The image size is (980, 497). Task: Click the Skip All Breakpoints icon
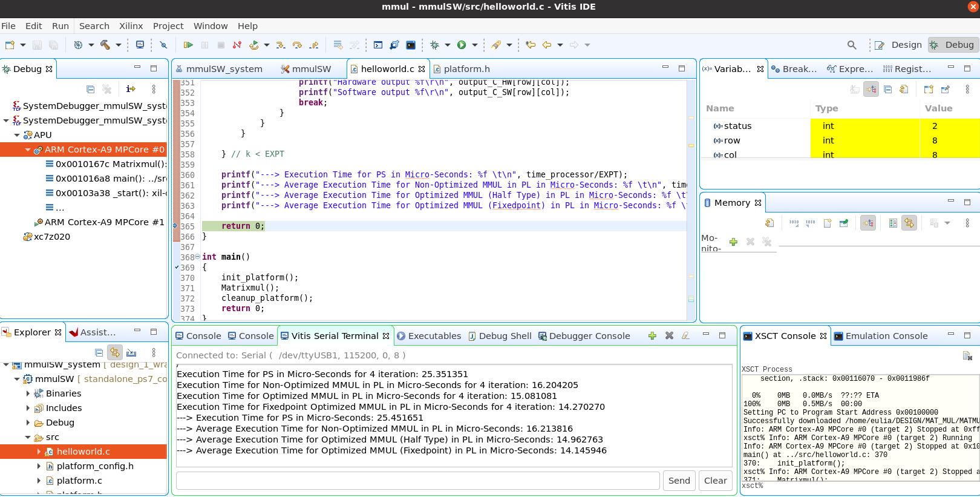tap(163, 45)
